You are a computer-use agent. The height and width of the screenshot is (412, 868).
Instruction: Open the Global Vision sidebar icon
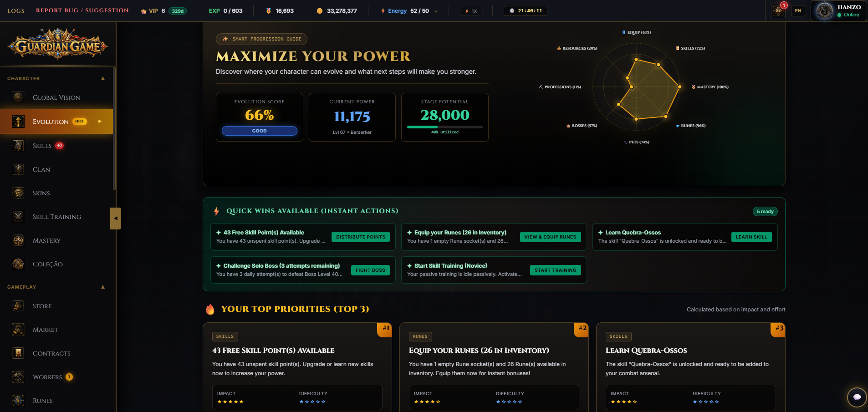(18, 97)
